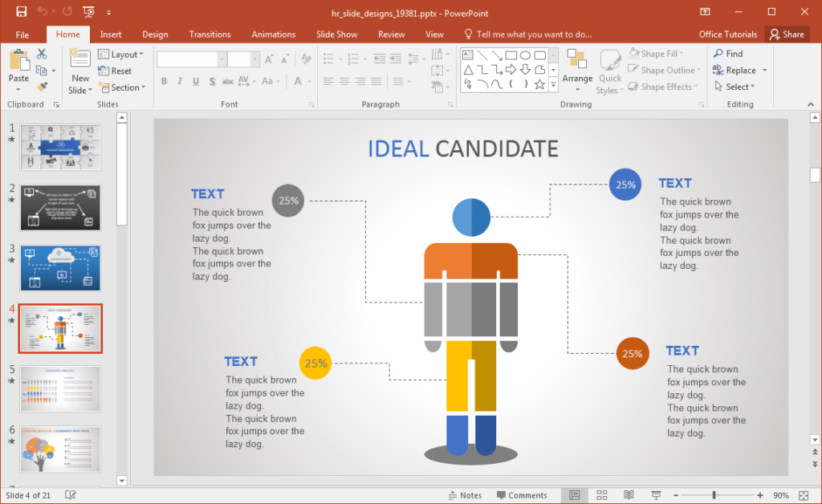The width and height of the screenshot is (822, 504).
Task: Switch to Slide Sorter view
Action: click(601, 495)
